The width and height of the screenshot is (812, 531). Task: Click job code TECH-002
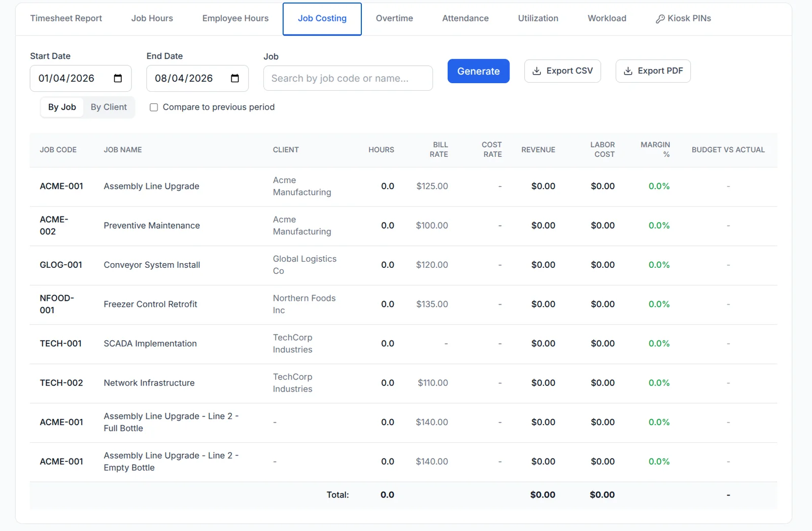coord(61,383)
